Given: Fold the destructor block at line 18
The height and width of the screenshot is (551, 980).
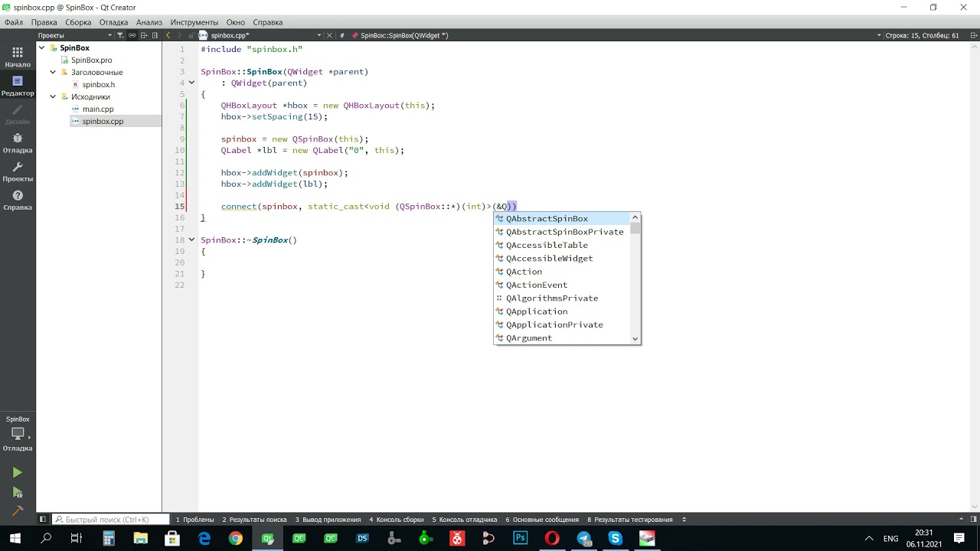Looking at the screenshot, I should pos(192,240).
